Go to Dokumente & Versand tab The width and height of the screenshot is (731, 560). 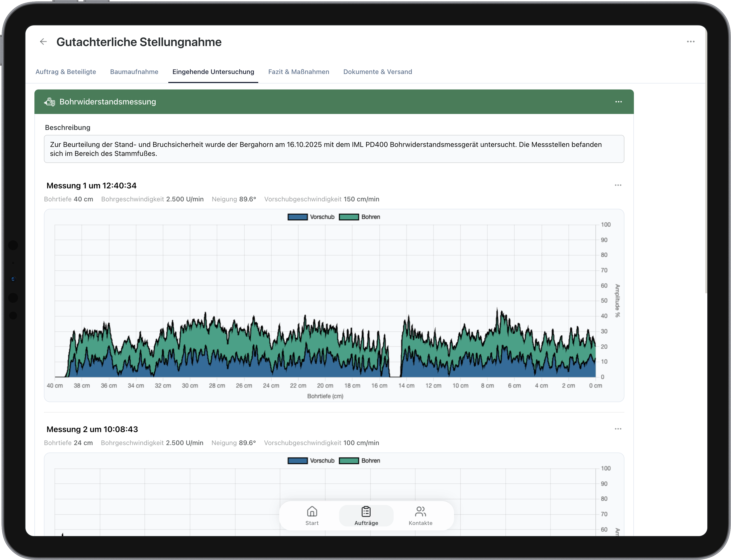(377, 72)
